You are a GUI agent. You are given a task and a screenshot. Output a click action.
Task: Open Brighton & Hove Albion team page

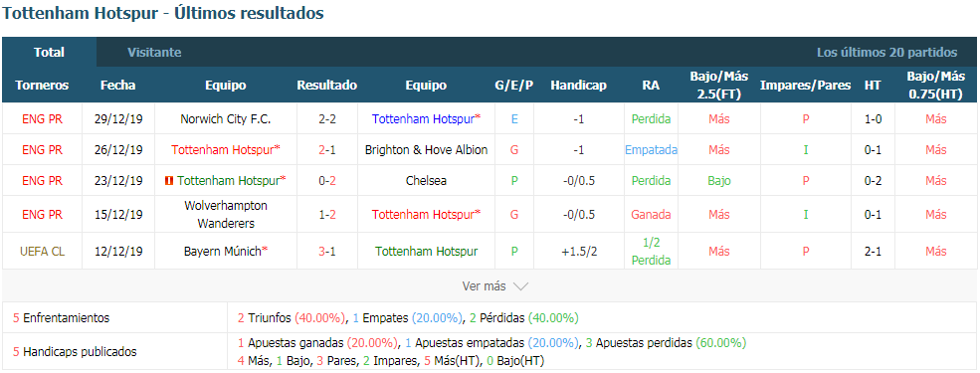[x=426, y=150]
